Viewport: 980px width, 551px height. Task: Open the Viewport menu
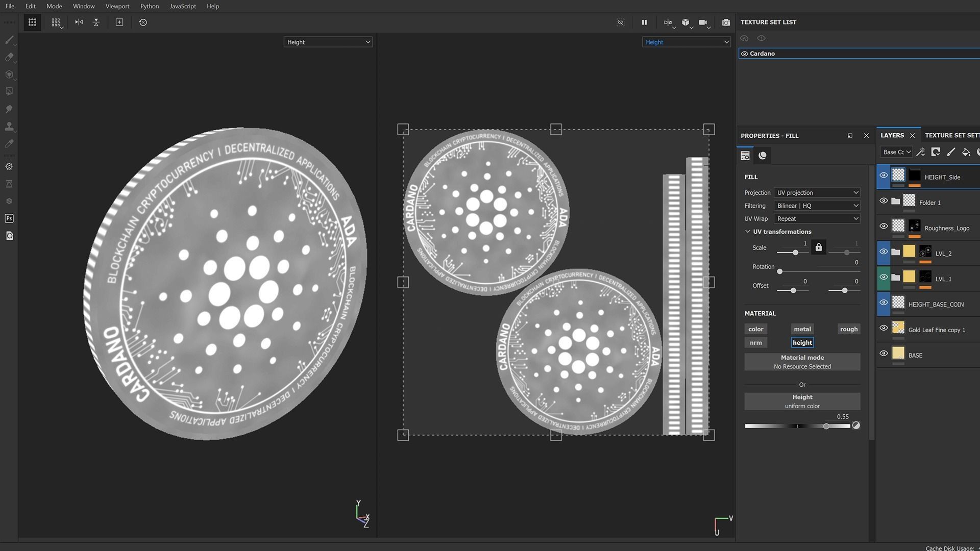(117, 6)
